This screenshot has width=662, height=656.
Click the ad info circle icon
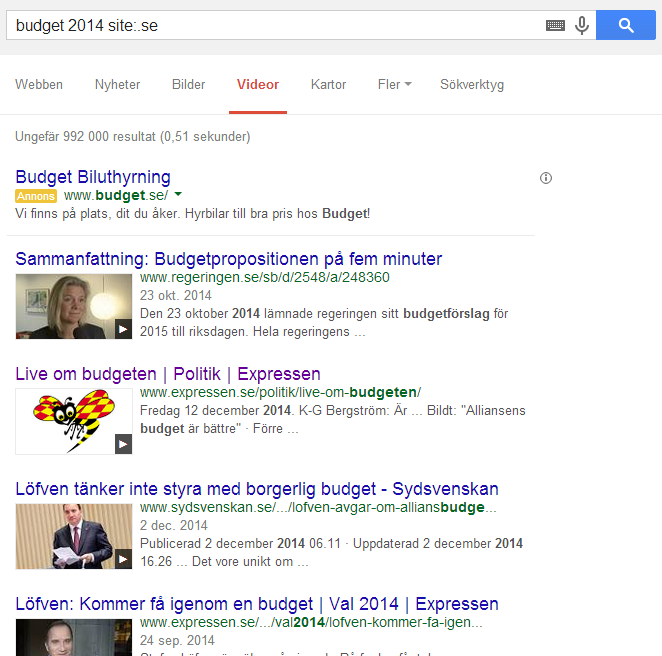point(546,178)
